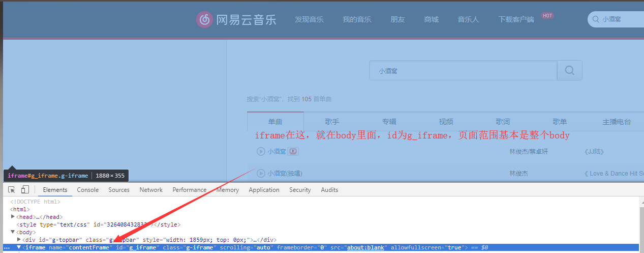Screen dimensions: 644x253
Task: Open artist 林俊杰 in second row
Action: tap(518, 173)
